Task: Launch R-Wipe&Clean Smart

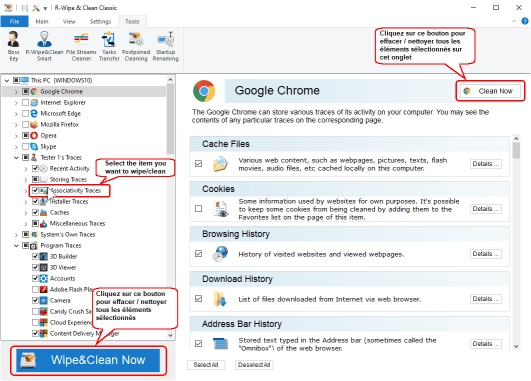Action: coord(44,46)
